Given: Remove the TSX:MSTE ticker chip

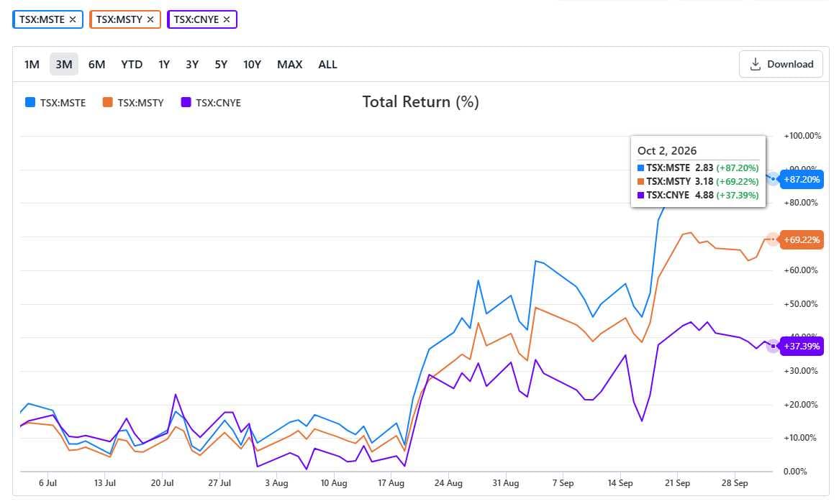Looking at the screenshot, I should tap(73, 20).
